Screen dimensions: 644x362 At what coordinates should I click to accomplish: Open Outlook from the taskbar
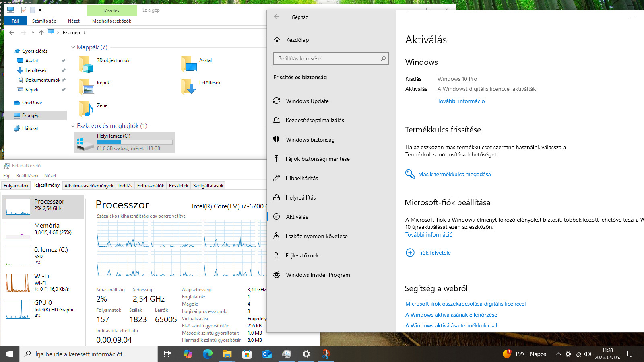267,354
